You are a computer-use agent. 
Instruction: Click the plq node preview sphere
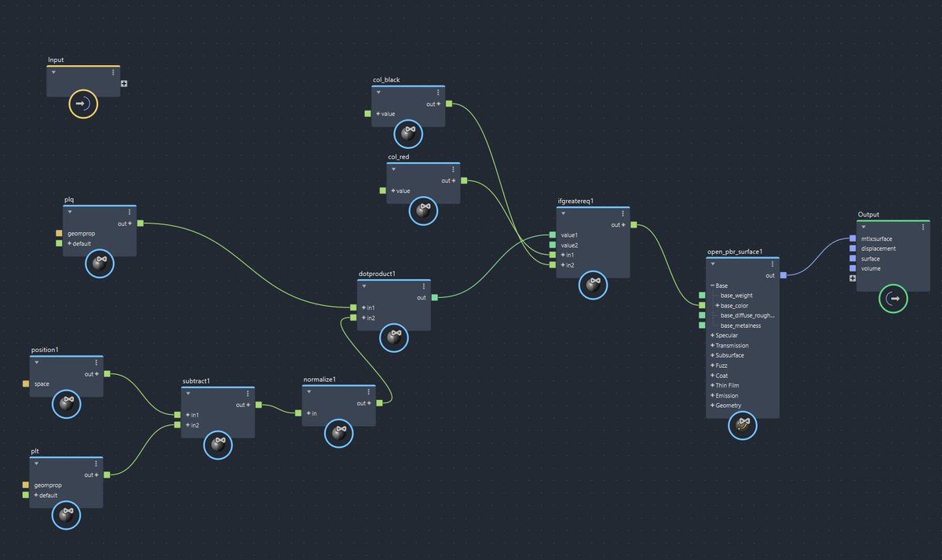pos(100,264)
